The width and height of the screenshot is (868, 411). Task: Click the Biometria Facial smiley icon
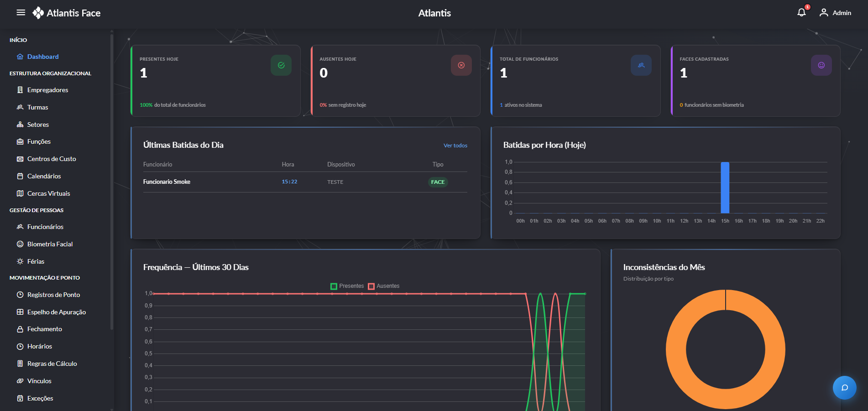click(20, 244)
